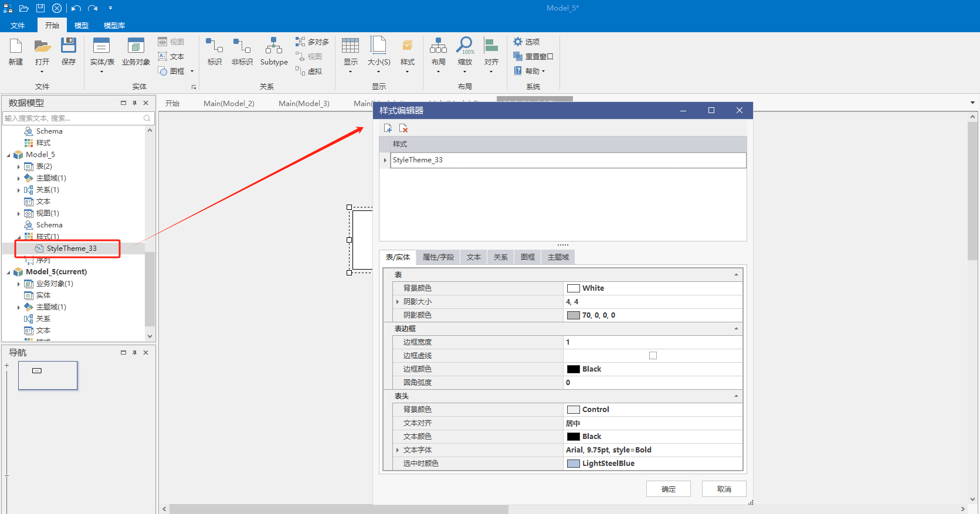The height and width of the screenshot is (514, 980).
Task: Expand the 阴影大小 property row
Action: pos(398,302)
